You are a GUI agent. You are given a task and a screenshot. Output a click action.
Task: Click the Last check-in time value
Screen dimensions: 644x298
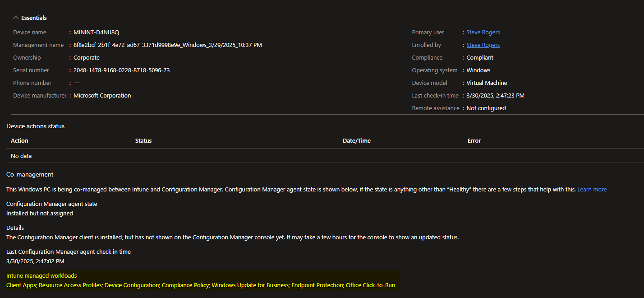tap(495, 96)
